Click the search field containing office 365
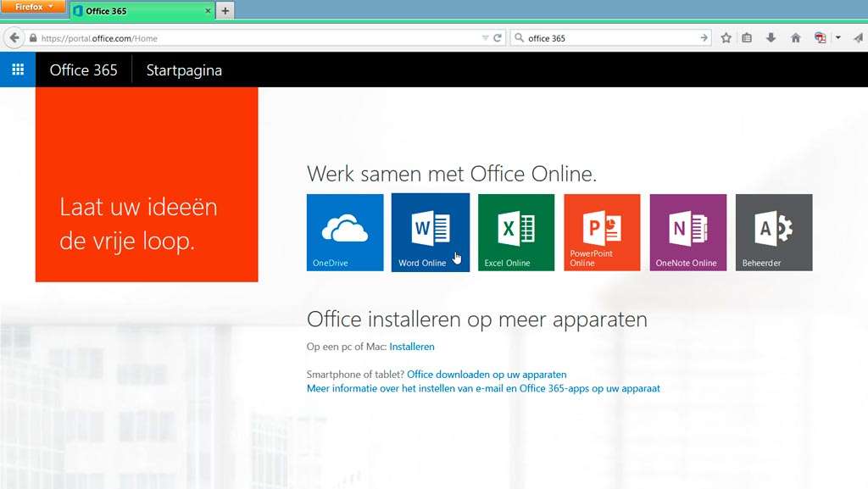The height and width of the screenshot is (489, 868). pos(612,38)
